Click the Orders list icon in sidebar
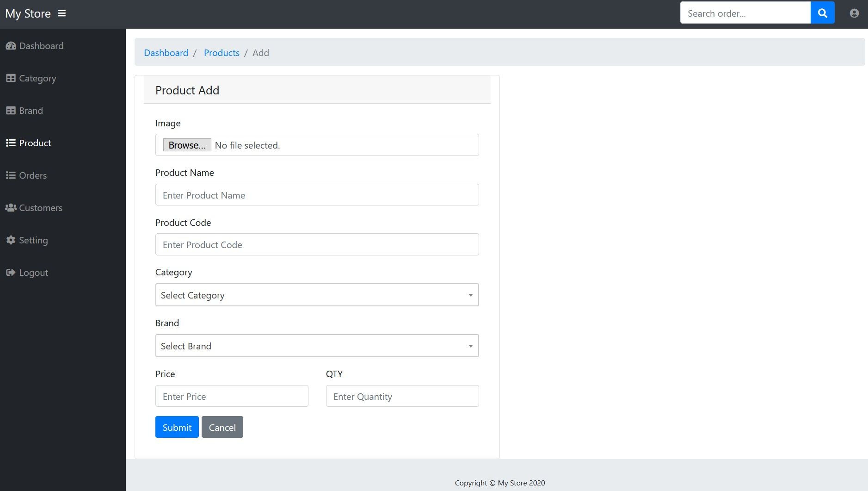 click(x=11, y=175)
